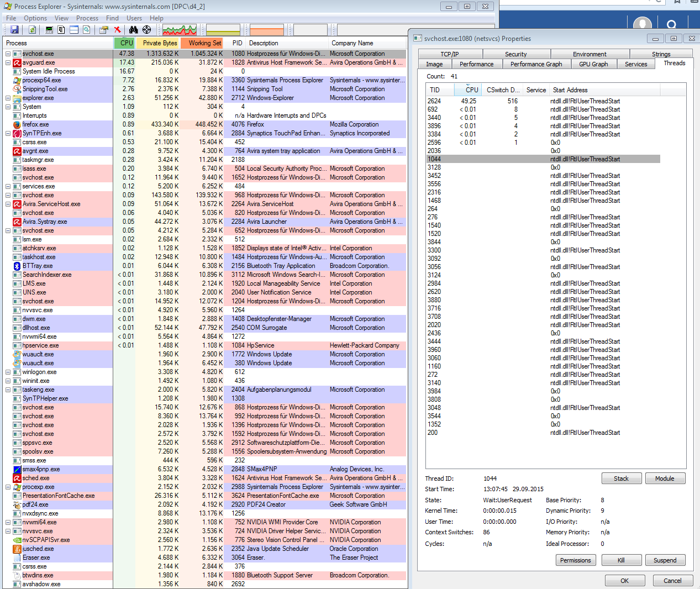Collapse the System process tree node

[8, 107]
